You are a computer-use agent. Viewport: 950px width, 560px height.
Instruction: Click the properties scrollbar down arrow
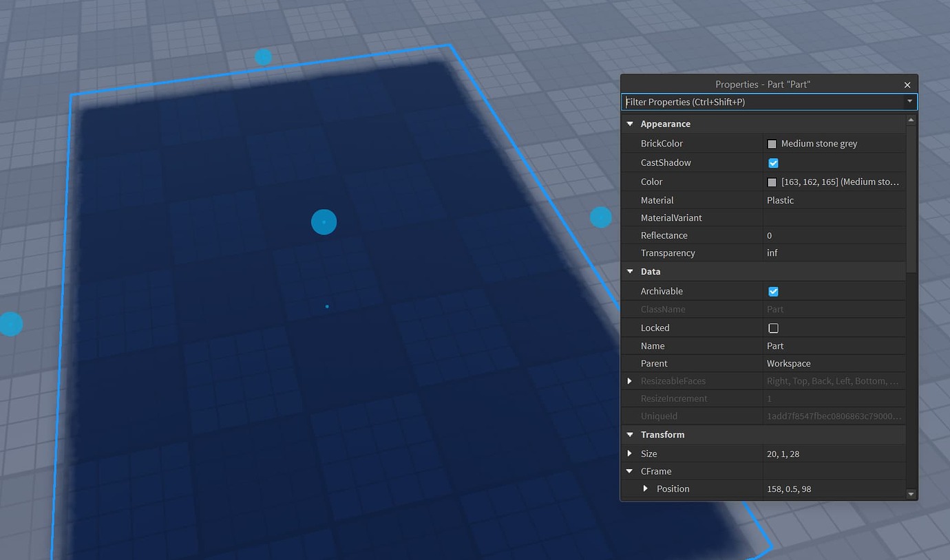(x=911, y=493)
